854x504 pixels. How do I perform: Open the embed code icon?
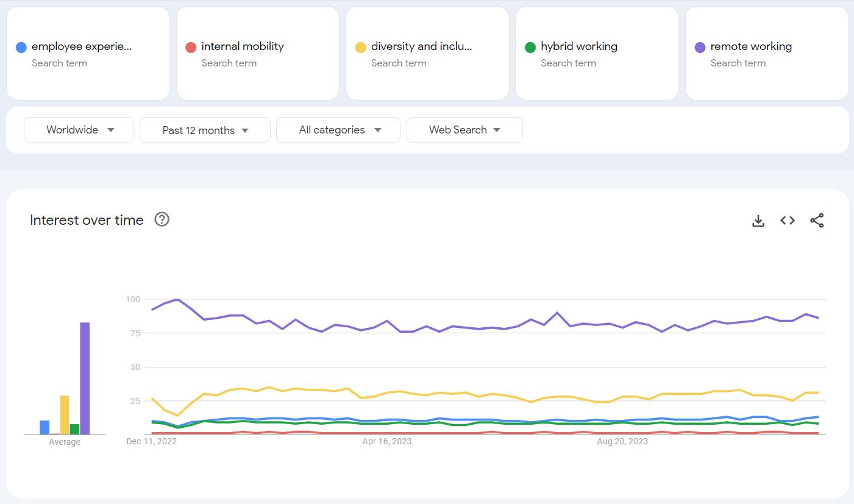point(788,221)
